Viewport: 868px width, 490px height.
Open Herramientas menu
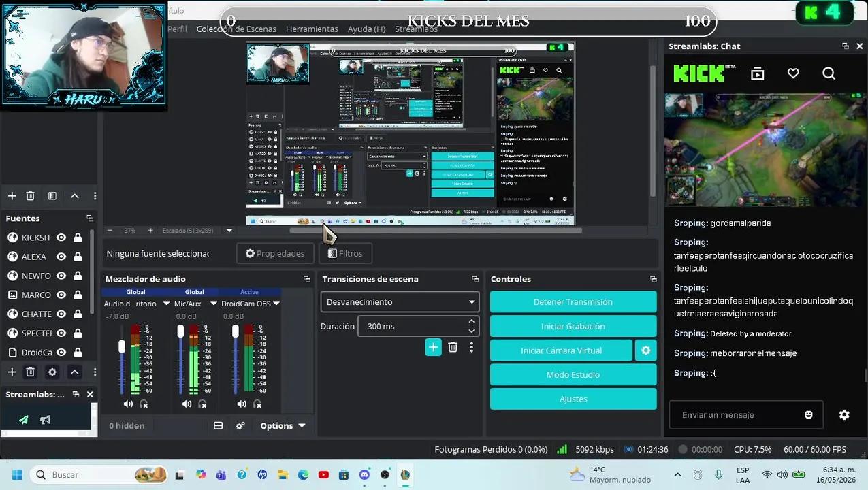(x=312, y=29)
